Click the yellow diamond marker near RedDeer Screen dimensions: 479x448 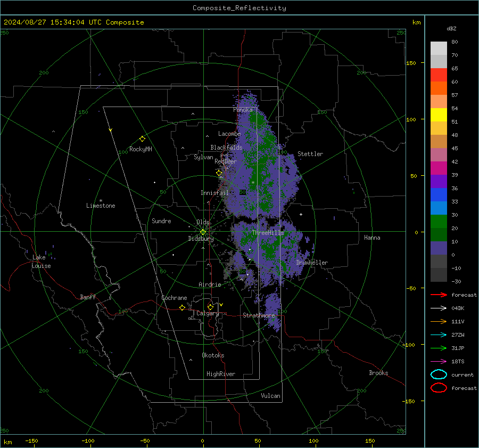pos(219,173)
